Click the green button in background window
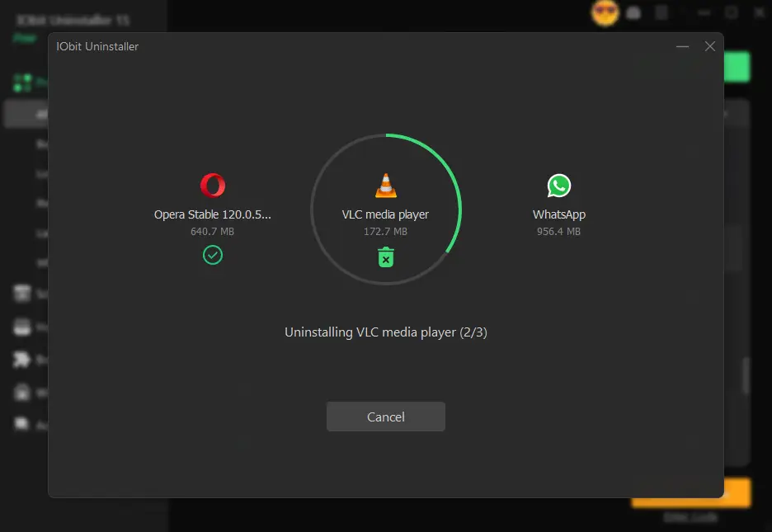772x532 pixels. coord(737,67)
